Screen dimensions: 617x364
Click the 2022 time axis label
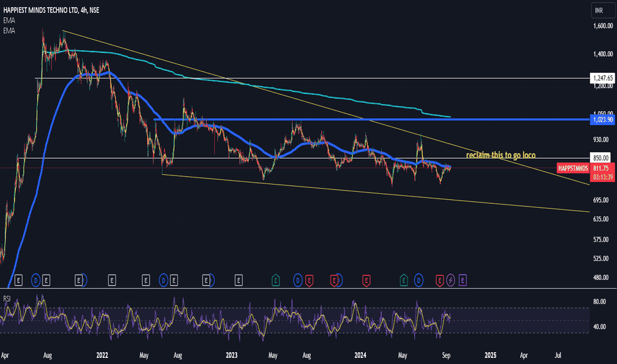[x=102, y=355]
